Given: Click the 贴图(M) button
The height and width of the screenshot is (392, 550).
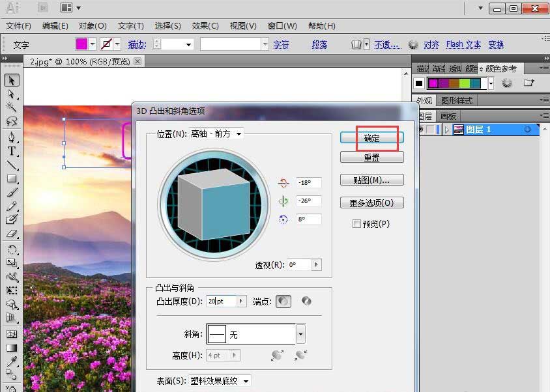Looking at the screenshot, I should click(x=371, y=180).
